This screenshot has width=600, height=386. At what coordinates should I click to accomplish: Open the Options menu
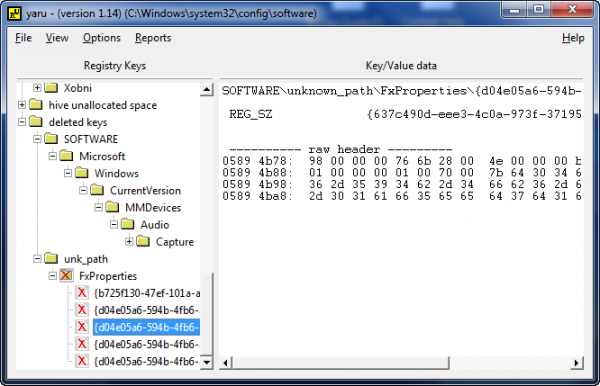click(x=101, y=38)
